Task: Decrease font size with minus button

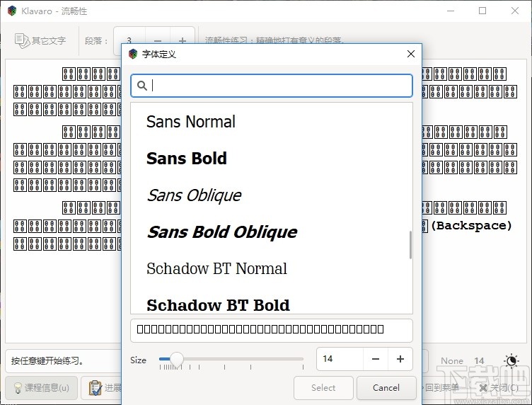Action: pyautogui.click(x=376, y=359)
